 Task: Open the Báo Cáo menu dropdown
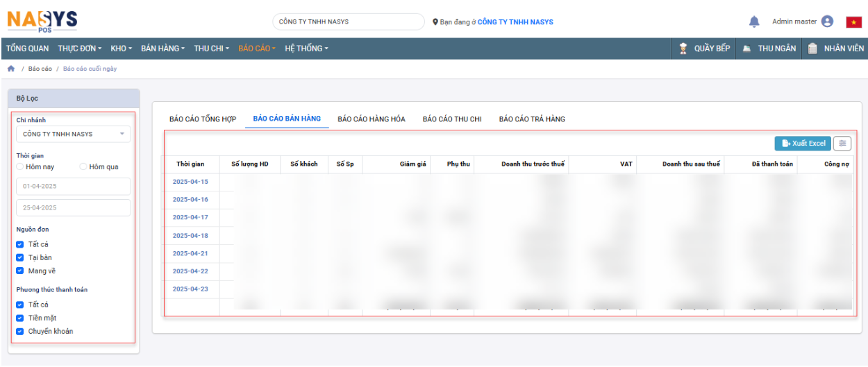pos(256,49)
